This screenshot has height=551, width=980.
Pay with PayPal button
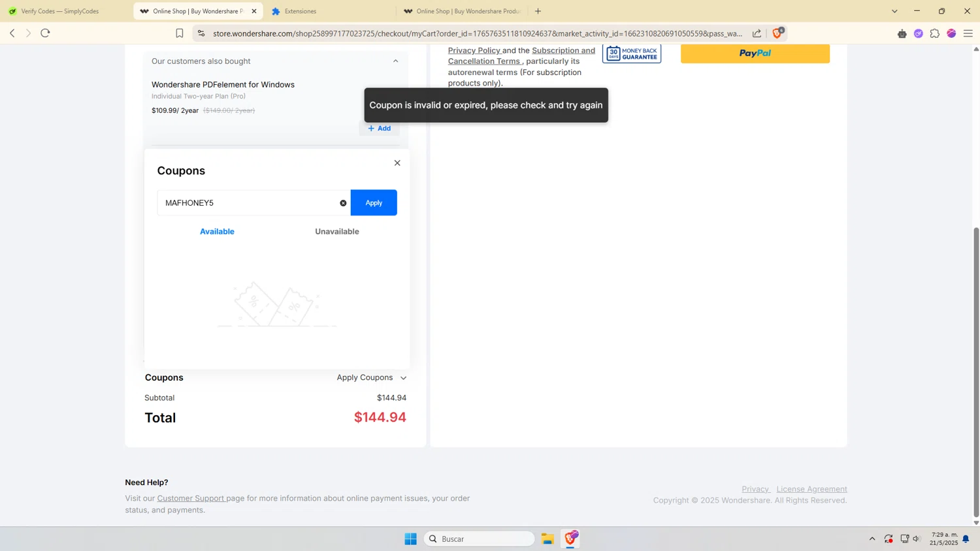tap(755, 54)
